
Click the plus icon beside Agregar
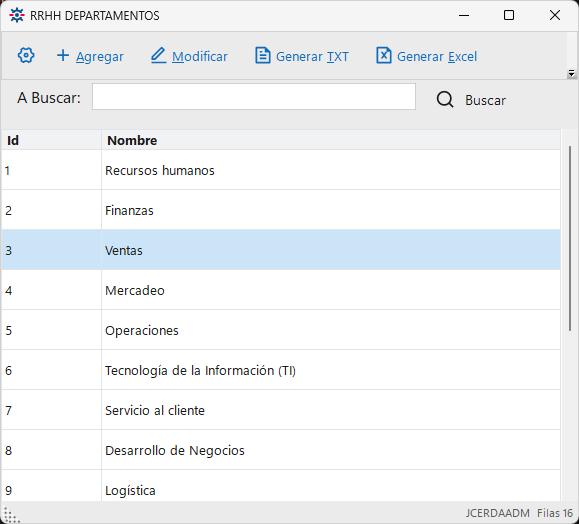(63, 56)
